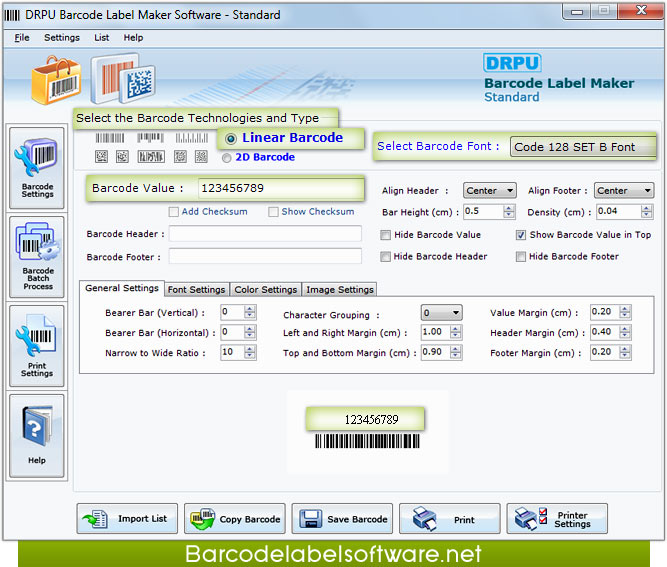This screenshot has height=567, width=667.
Task: Tick Hide Barcode Footer checkbox
Action: 521,257
